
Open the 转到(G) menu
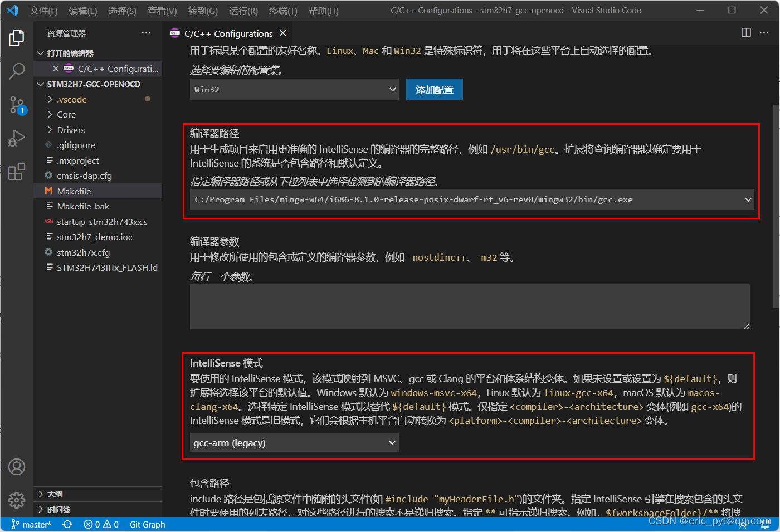pos(203,11)
